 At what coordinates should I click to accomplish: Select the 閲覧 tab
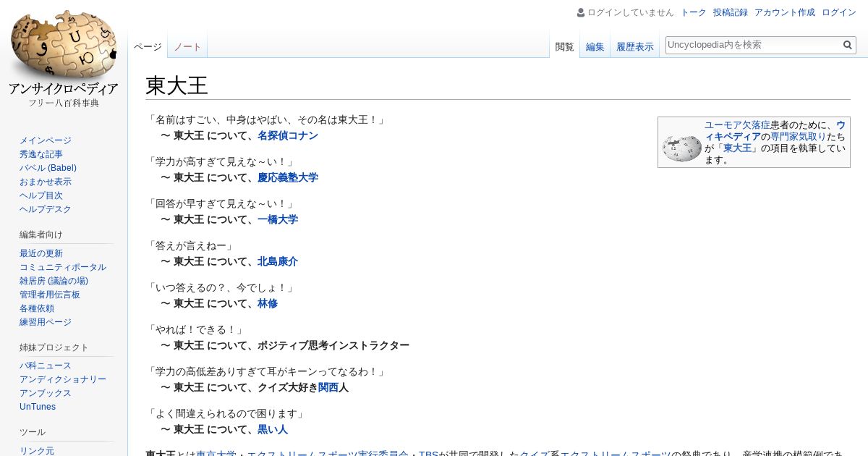coord(564,46)
